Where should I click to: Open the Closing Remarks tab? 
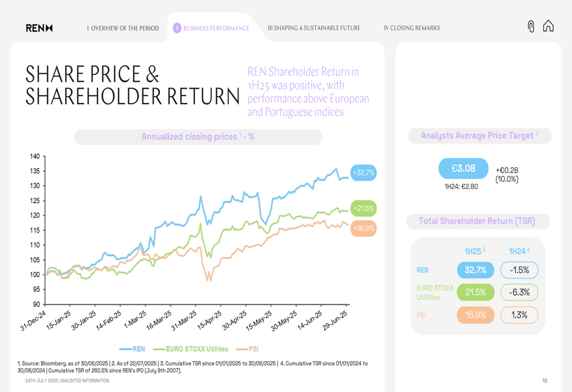412,27
